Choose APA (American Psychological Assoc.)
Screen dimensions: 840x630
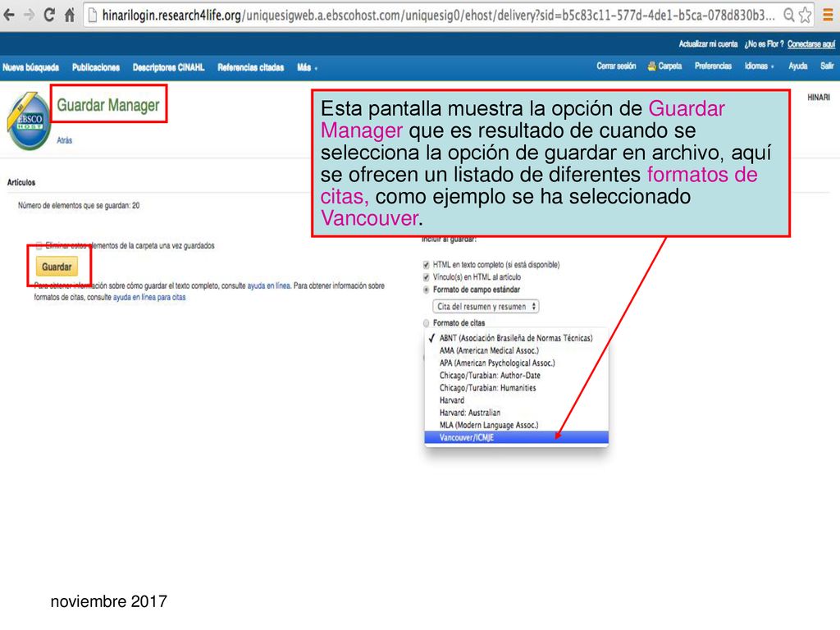[516, 363]
